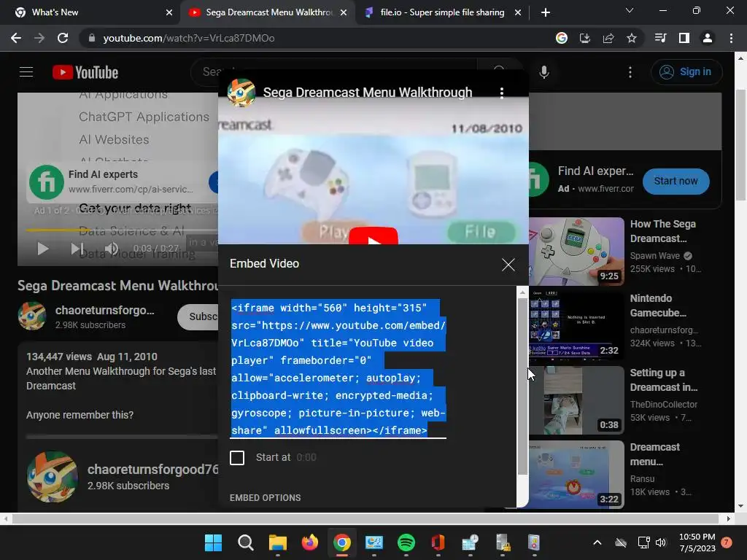Click the video progress bar

pyautogui.click(x=122, y=230)
